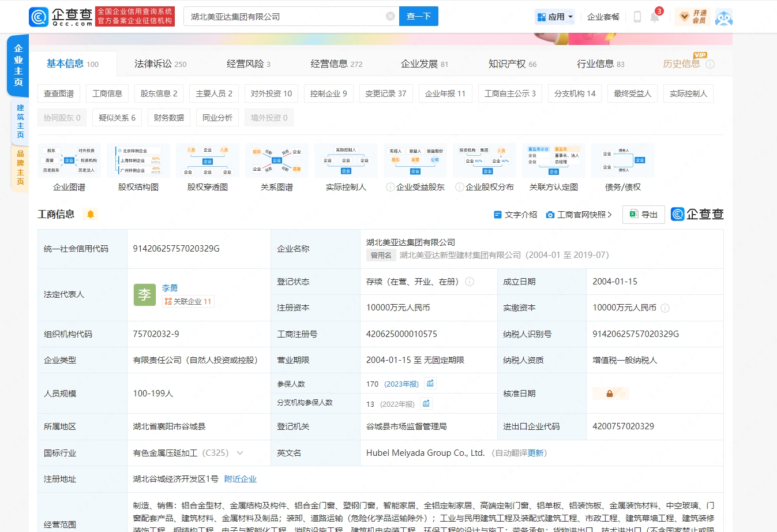Expand the 应用 dropdown menu
Image resolution: width=777 pixels, height=532 pixels.
pyautogui.click(x=555, y=17)
